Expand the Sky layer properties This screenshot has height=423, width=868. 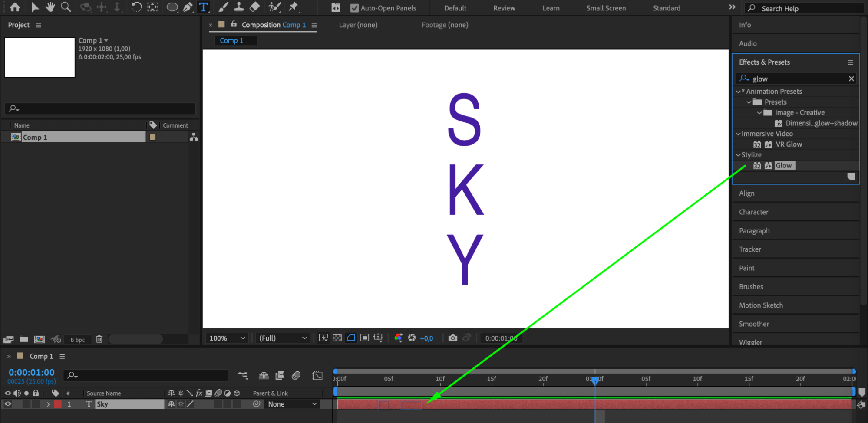(x=48, y=404)
